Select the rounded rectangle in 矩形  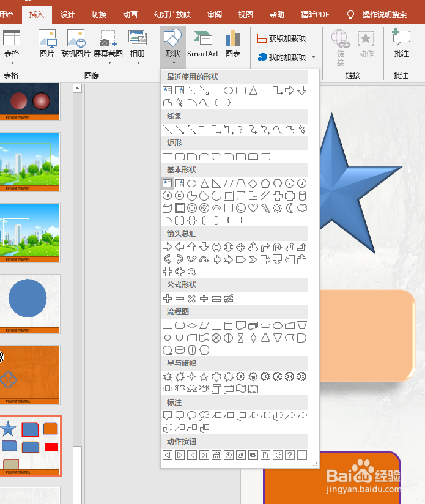tap(180, 157)
